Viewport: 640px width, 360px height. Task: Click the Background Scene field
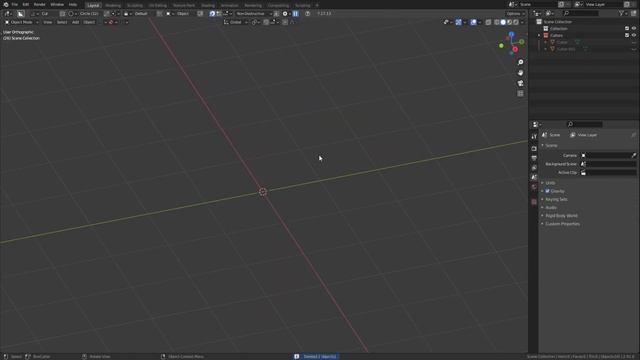pyautogui.click(x=608, y=164)
